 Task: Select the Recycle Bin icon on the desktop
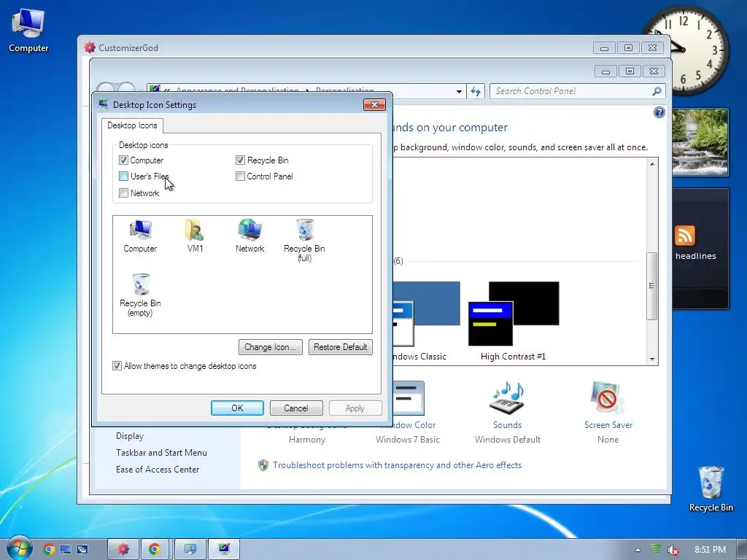click(711, 489)
